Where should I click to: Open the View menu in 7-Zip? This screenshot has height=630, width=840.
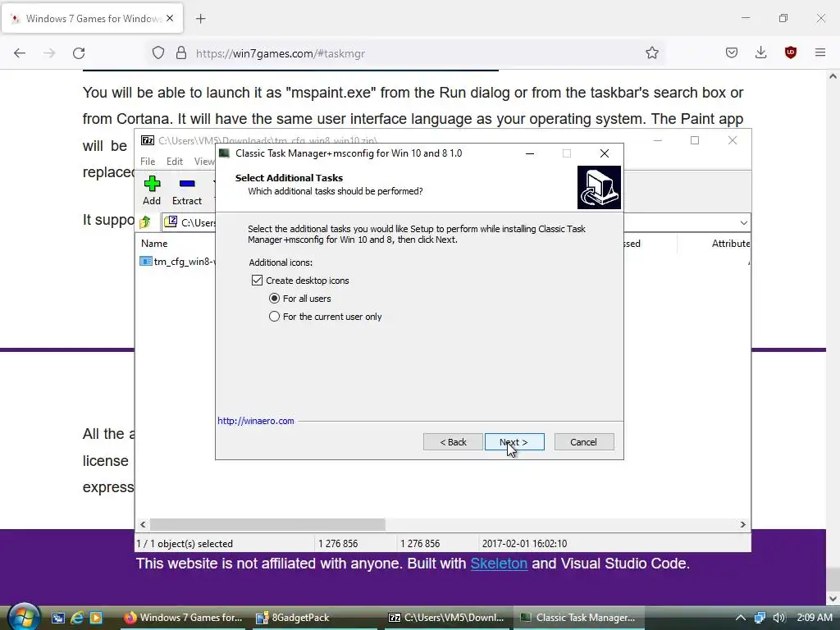tap(204, 162)
